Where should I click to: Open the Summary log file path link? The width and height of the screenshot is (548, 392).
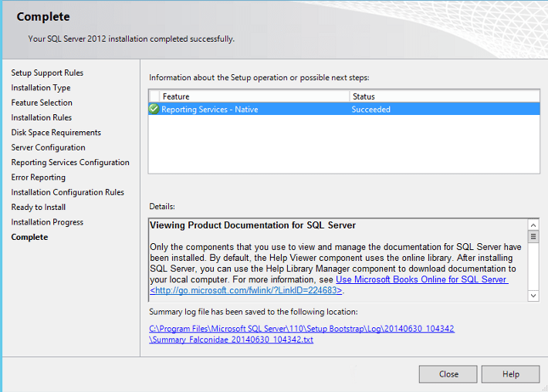click(x=302, y=334)
